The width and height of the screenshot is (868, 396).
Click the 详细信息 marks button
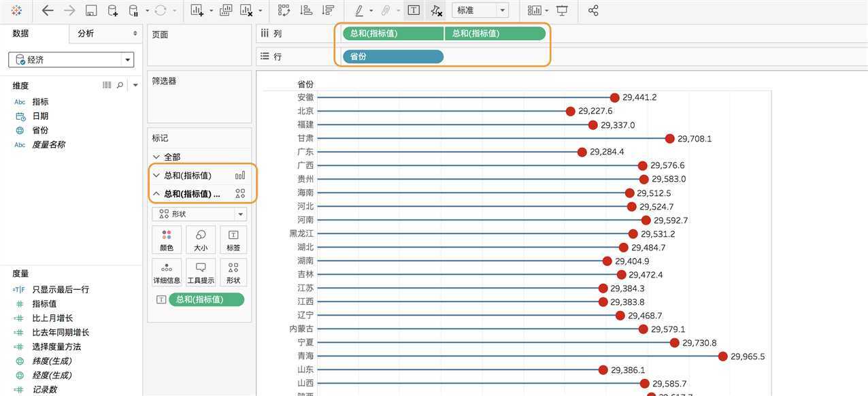167,272
